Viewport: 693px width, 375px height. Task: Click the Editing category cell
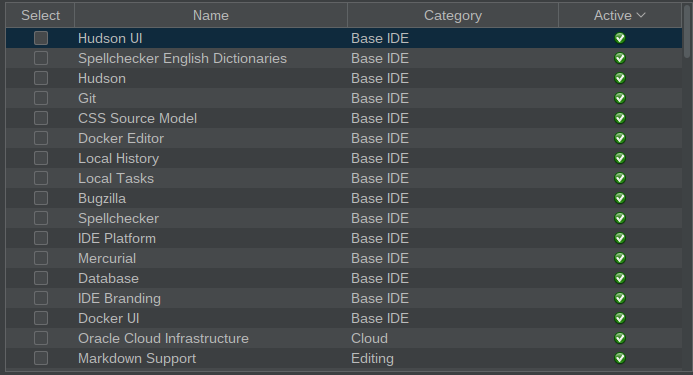click(373, 359)
